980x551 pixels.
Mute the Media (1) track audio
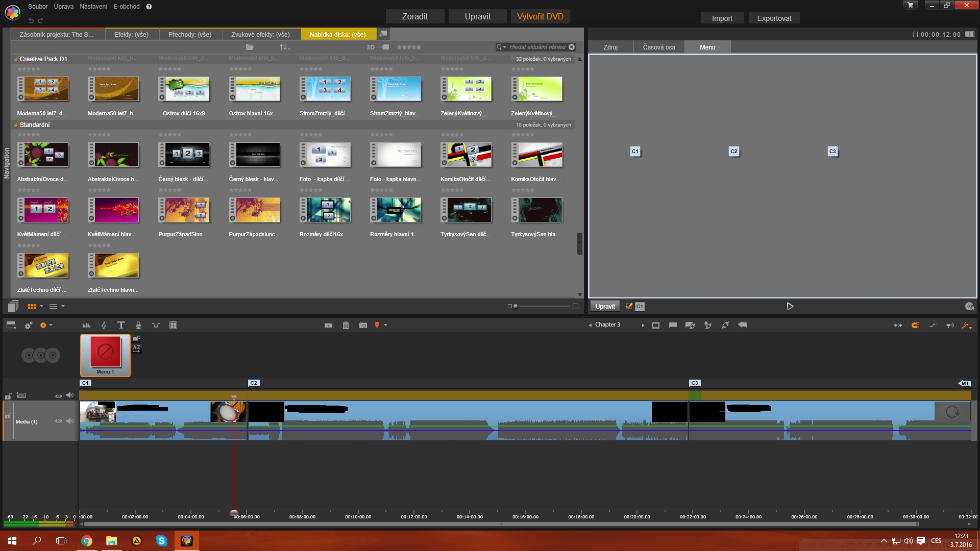coord(70,421)
